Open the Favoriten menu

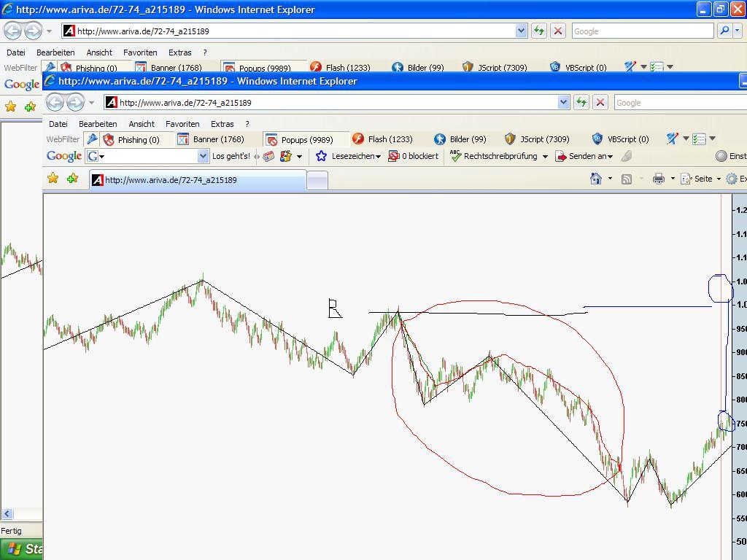182,123
